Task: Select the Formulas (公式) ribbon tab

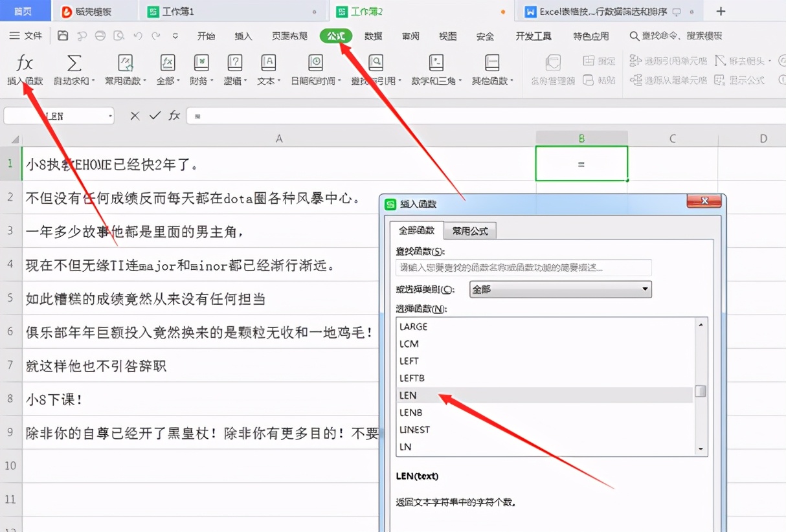Action: coord(336,36)
